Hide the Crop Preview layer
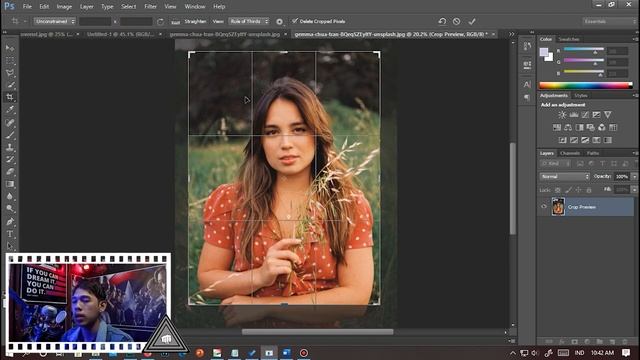The width and height of the screenshot is (640, 360). (544, 207)
